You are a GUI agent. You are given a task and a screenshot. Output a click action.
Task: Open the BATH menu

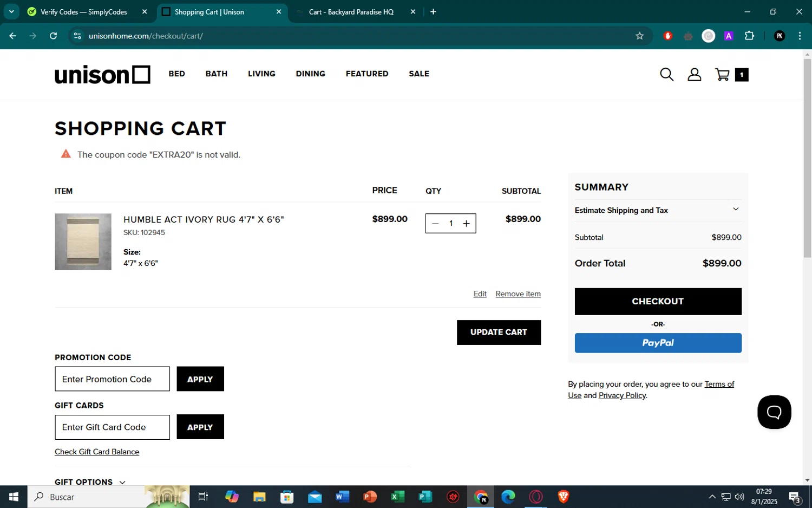tap(217, 74)
